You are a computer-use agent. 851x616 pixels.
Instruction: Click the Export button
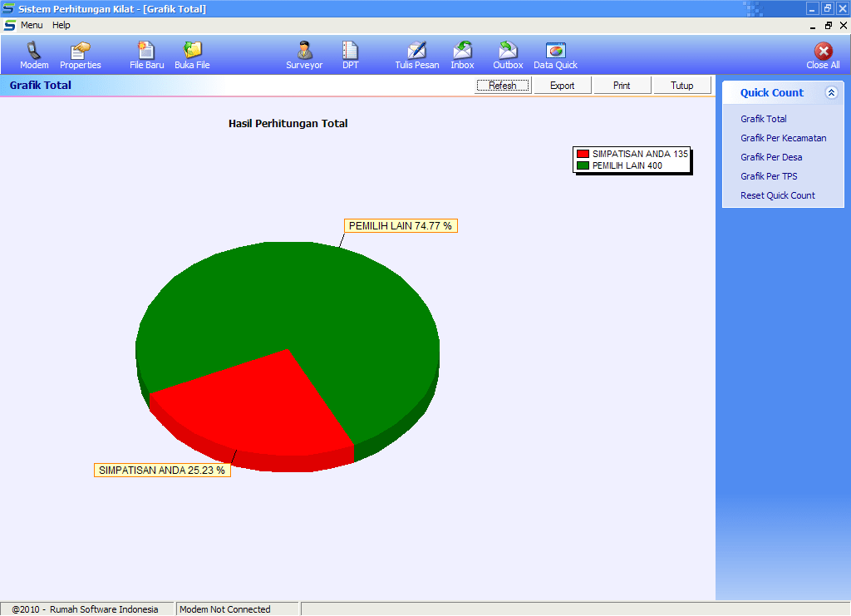click(x=563, y=86)
